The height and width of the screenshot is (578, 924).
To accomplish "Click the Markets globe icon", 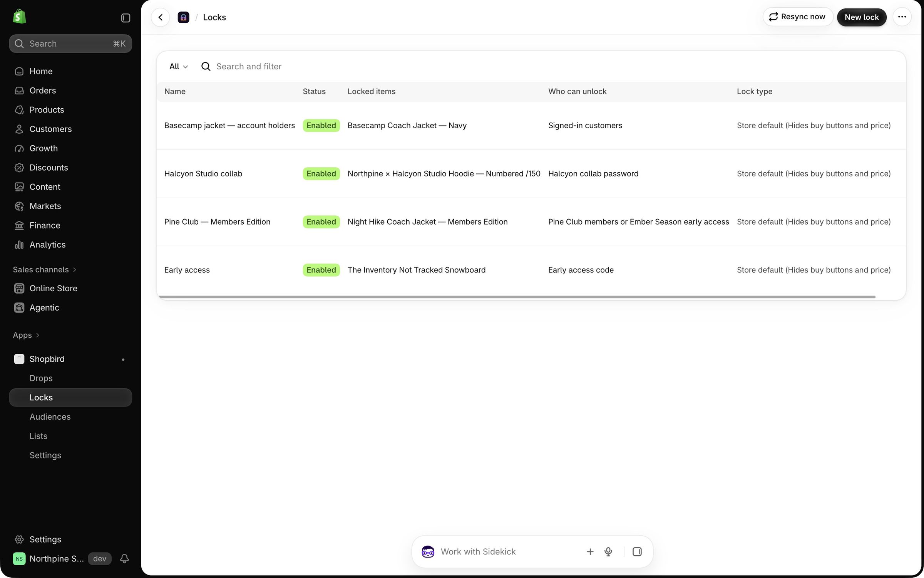I will pos(19,206).
